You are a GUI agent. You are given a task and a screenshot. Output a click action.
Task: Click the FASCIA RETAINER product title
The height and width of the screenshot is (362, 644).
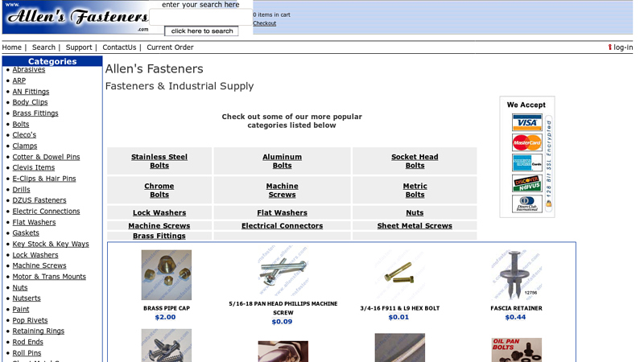[516, 308]
